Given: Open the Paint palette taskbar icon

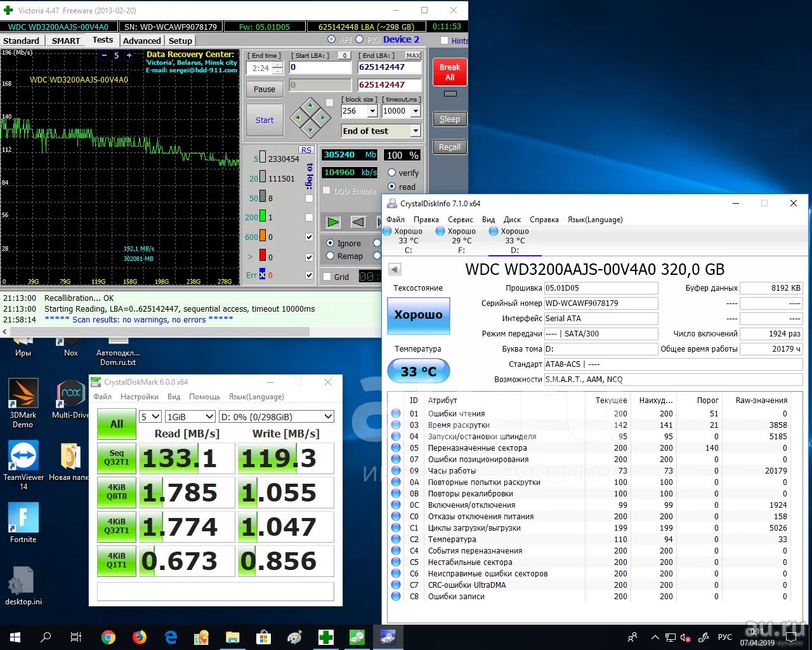Looking at the screenshot, I should pos(295,637).
